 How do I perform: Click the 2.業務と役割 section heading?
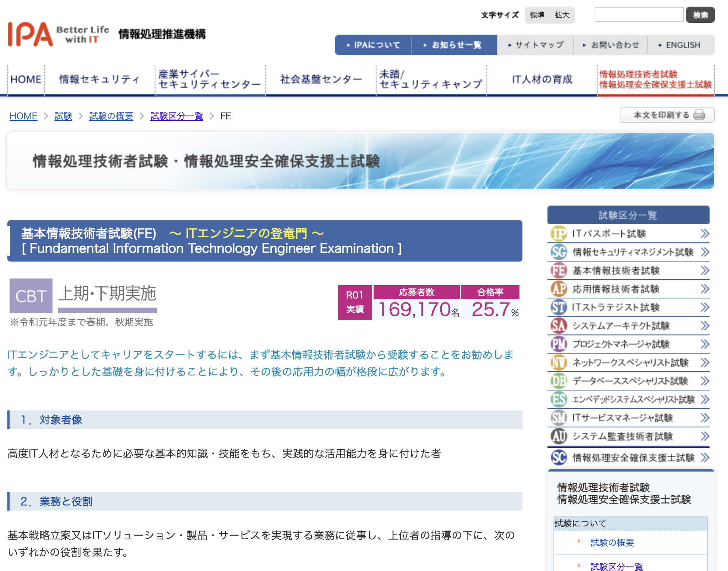tap(265, 501)
